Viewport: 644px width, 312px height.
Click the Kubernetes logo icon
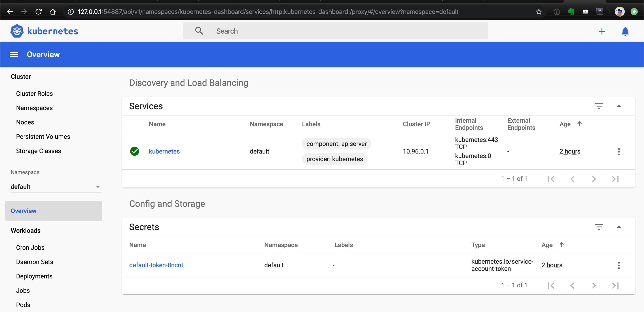[x=17, y=31]
